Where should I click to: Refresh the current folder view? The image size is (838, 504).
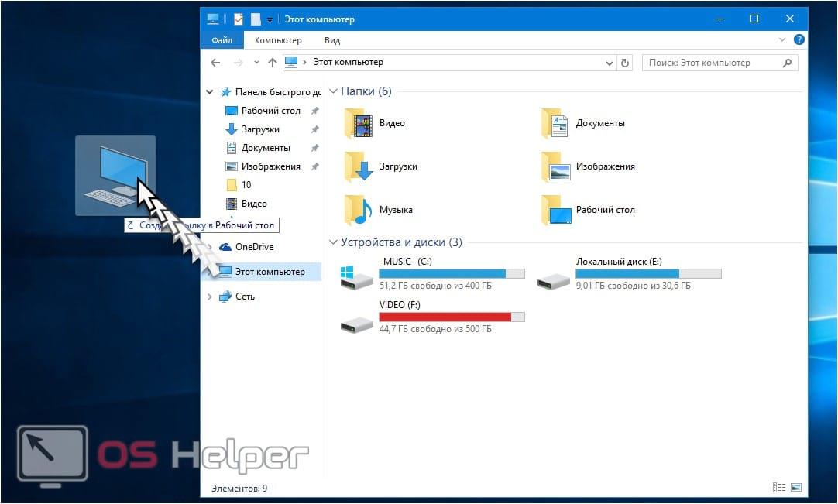coord(625,63)
